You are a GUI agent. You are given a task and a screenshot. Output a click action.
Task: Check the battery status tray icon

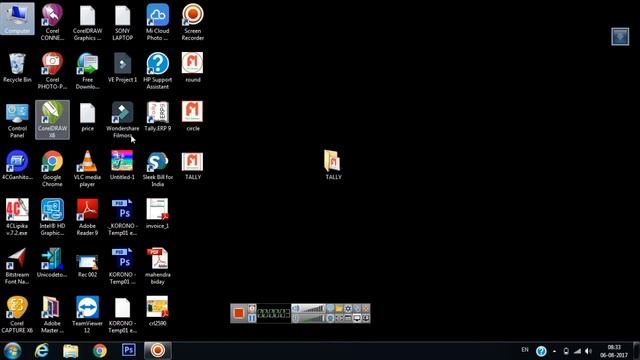pos(566,351)
